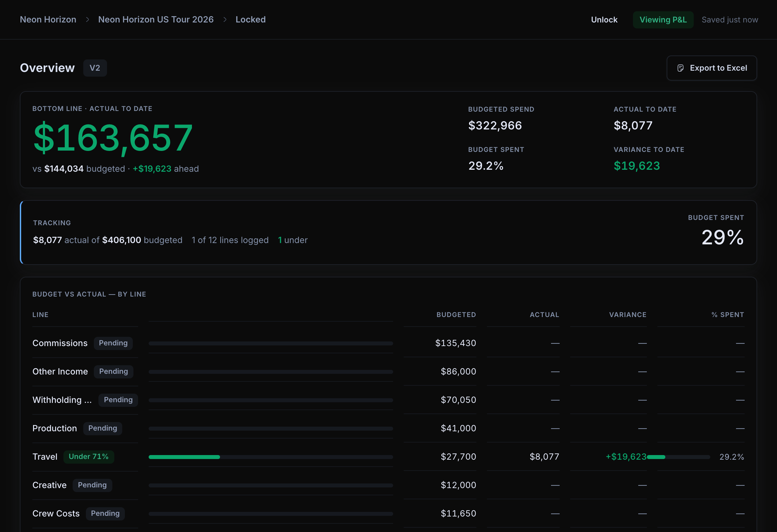
Task: Open Neon Horizon US Tour 2026 breadcrumb
Action: click(156, 20)
